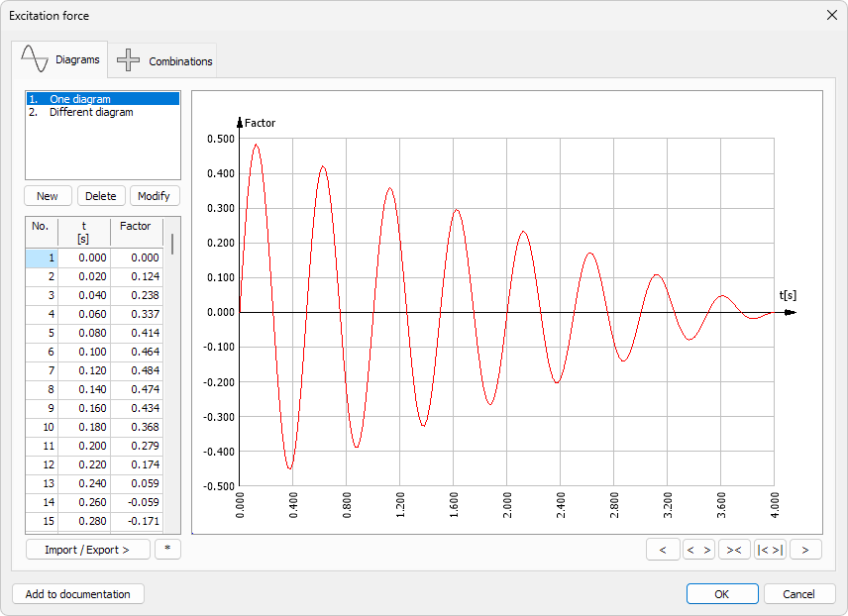Cancel the Excitation force dialog

(x=798, y=594)
